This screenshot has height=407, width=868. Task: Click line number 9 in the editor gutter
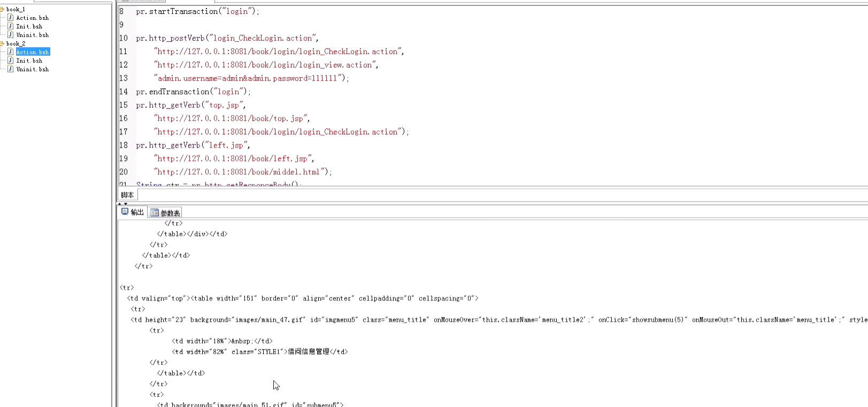point(121,25)
